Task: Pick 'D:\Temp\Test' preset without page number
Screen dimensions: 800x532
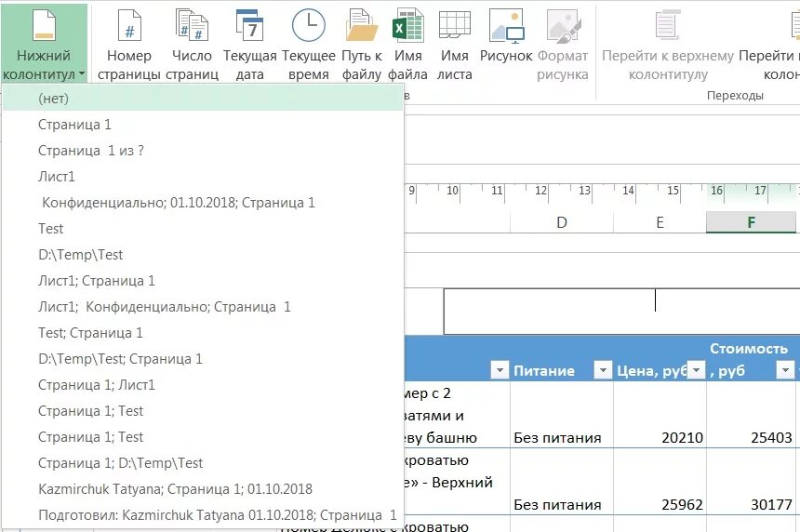Action: coord(203,255)
